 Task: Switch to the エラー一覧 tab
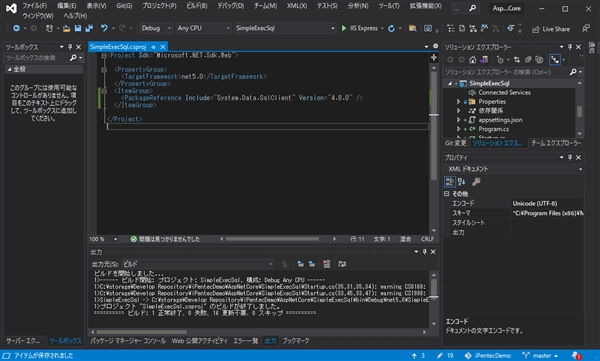click(x=246, y=341)
